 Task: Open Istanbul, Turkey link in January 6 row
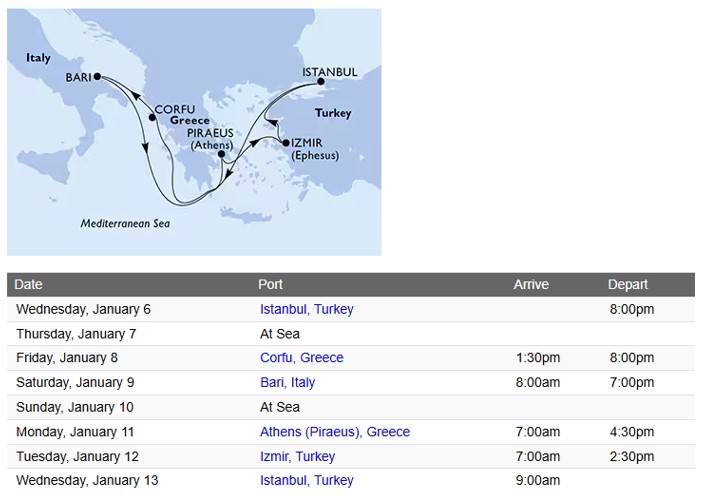[306, 309]
